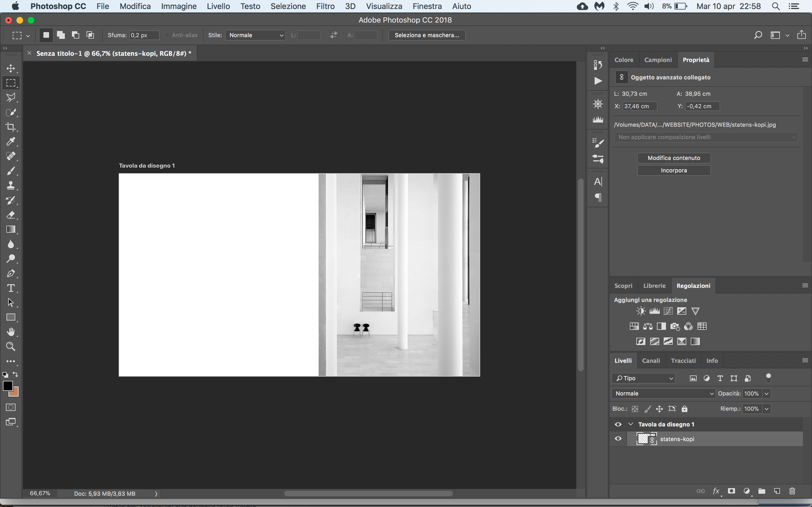Hide the statens-kopi layer
Viewport: 812px width, 507px height.
pos(618,439)
